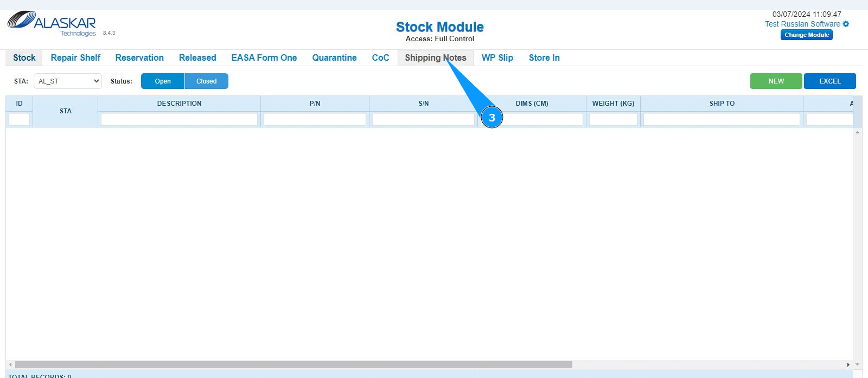Go to the EASA Form One tab
The image size is (868, 378).
tap(264, 58)
